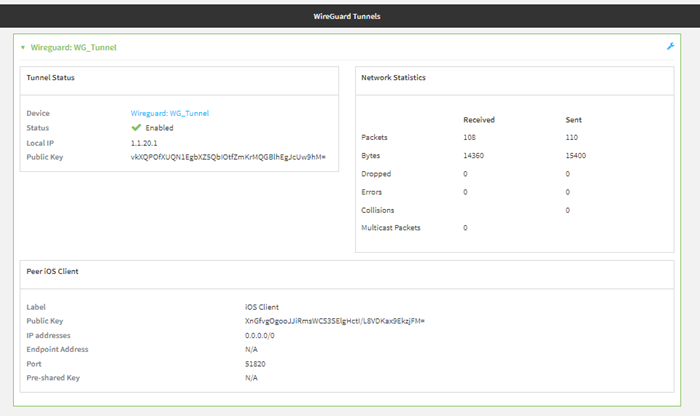Open the wrench configuration icon for WG_Tunnel

tap(670, 46)
